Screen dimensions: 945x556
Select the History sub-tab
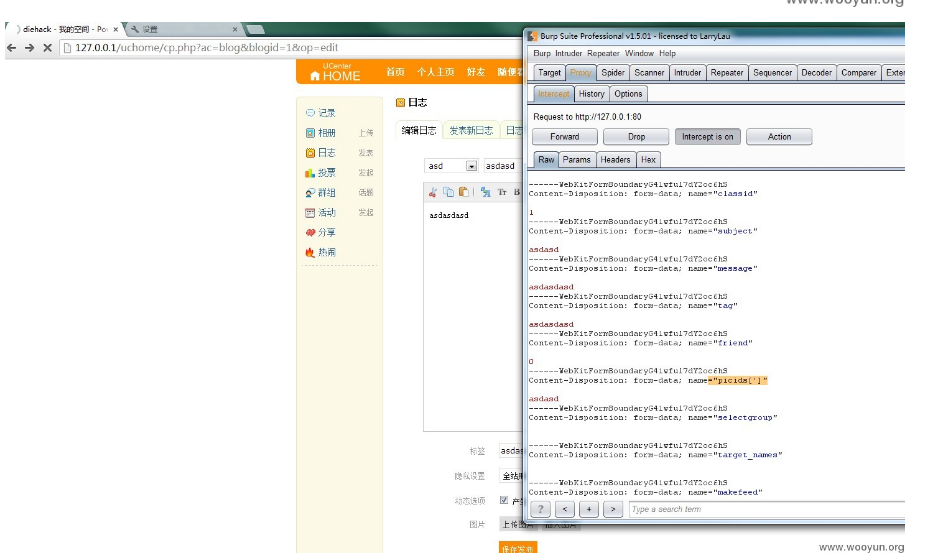[592, 94]
